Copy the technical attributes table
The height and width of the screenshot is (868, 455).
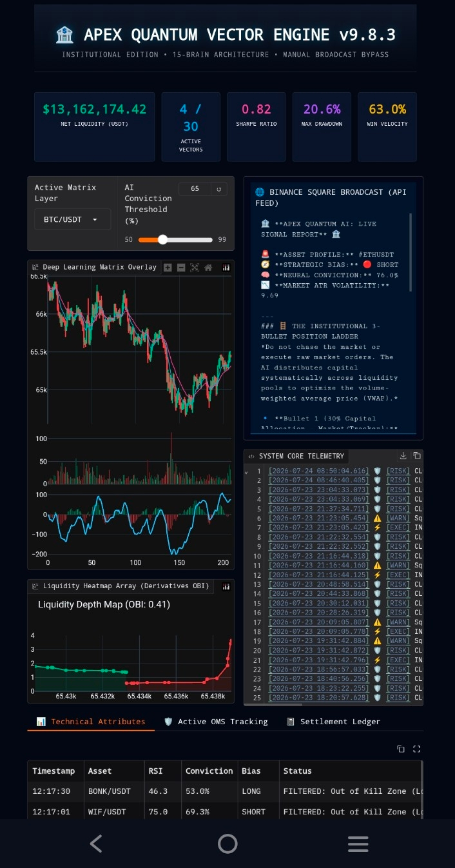coord(401,749)
